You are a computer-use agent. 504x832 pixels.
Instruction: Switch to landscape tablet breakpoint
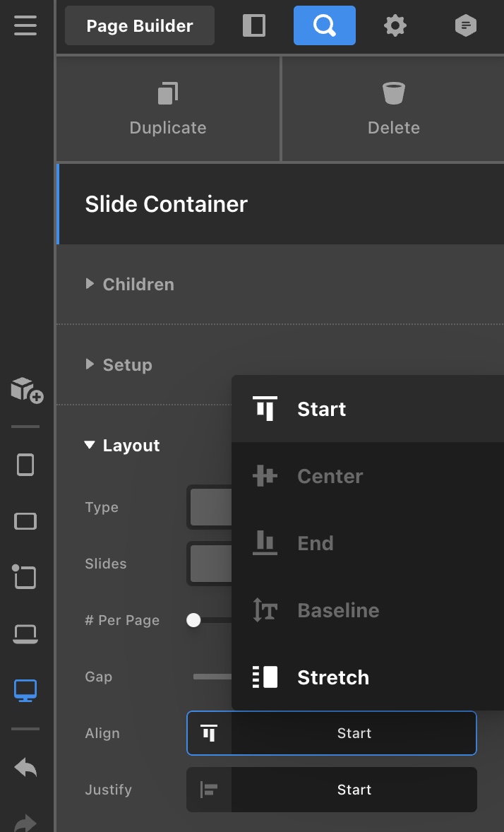coord(25,521)
